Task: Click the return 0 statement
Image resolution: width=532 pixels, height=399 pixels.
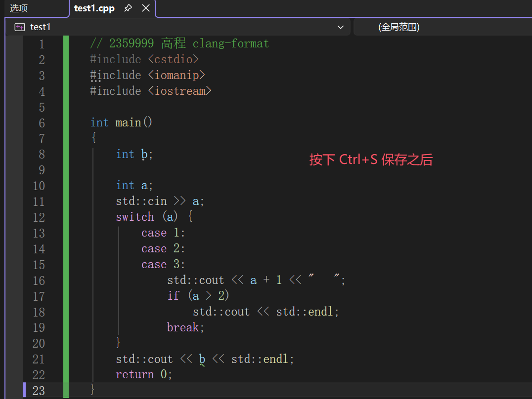Action: [x=142, y=374]
